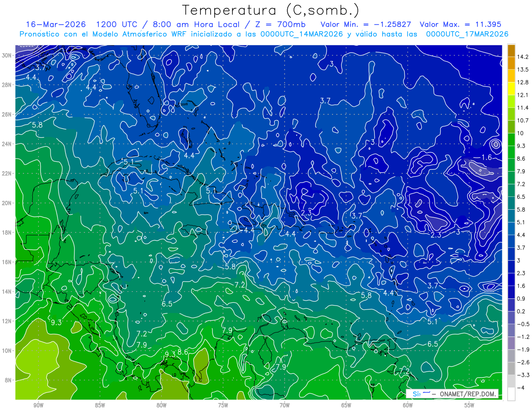The width and height of the screenshot is (532, 411).
Task: Click the "Valor Max. = 11.395" value
Action: point(461,24)
